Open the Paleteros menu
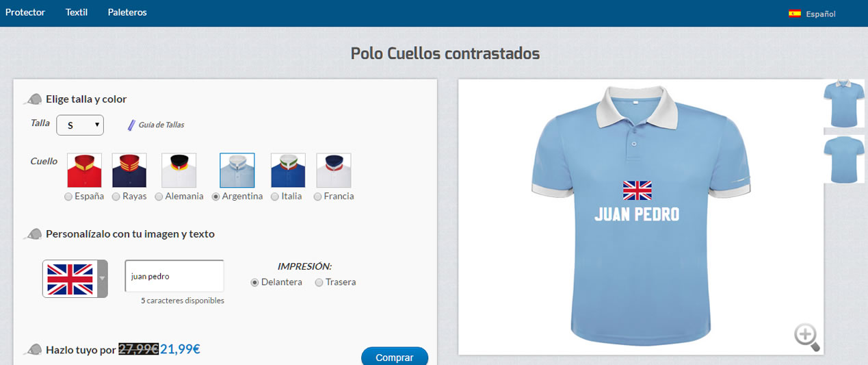This screenshot has height=365, width=868. point(127,12)
